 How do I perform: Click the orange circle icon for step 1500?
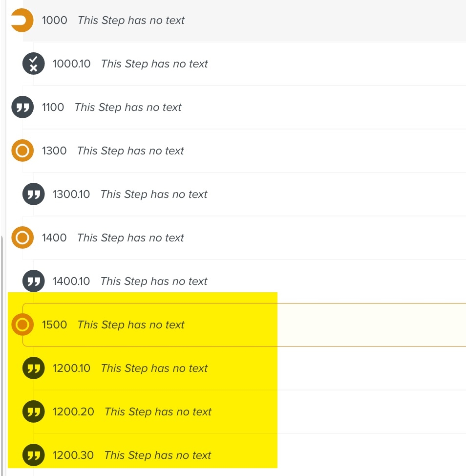(x=22, y=325)
